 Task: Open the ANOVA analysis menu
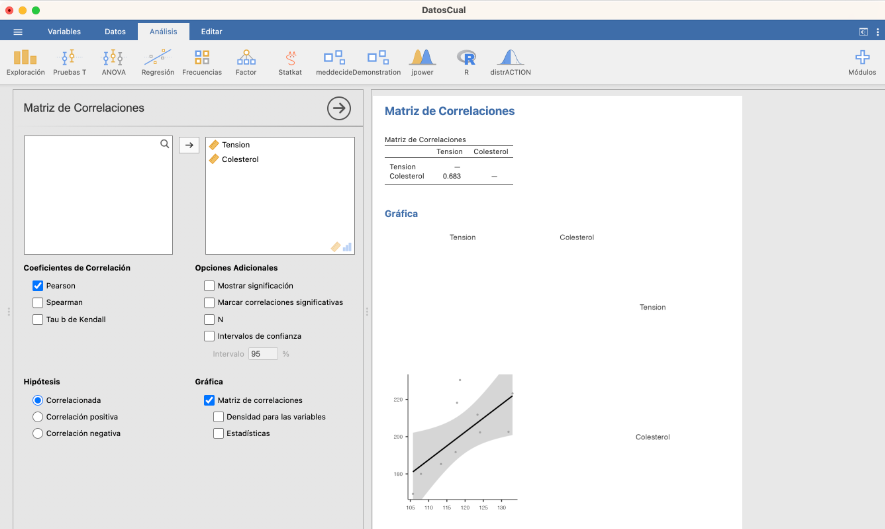coord(113,62)
